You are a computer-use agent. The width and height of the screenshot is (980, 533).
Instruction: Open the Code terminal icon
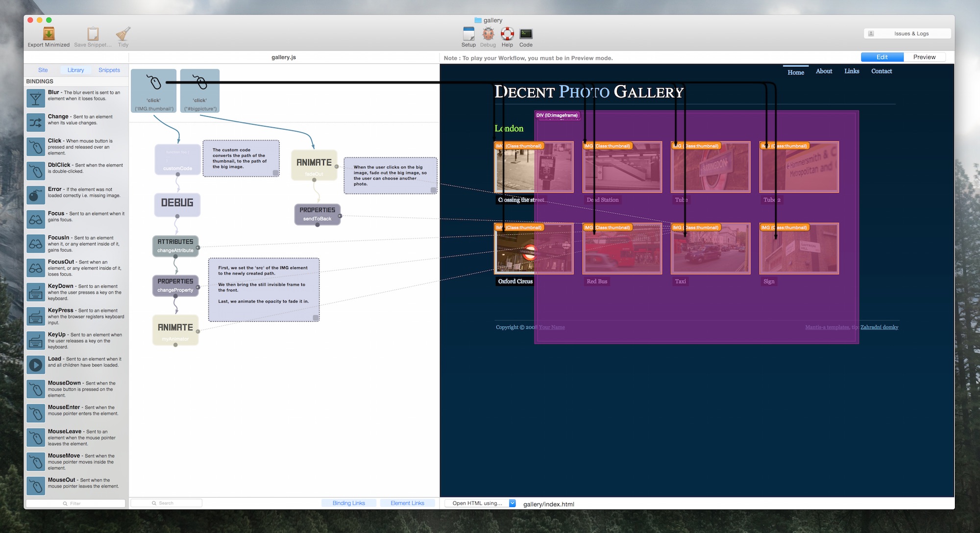pyautogui.click(x=526, y=33)
